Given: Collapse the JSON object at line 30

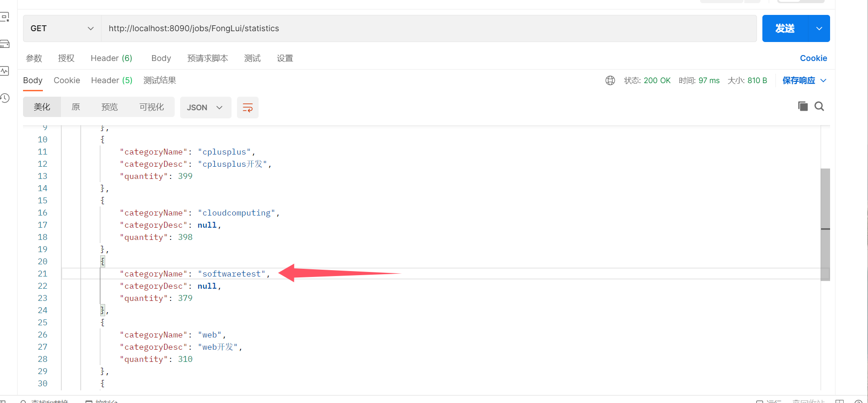Looking at the screenshot, I should tap(102, 384).
